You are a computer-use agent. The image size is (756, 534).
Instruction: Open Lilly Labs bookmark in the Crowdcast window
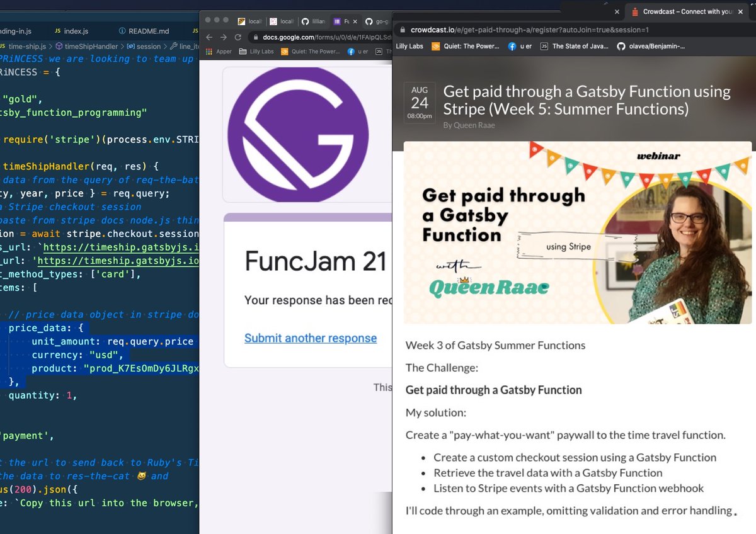[410, 46]
